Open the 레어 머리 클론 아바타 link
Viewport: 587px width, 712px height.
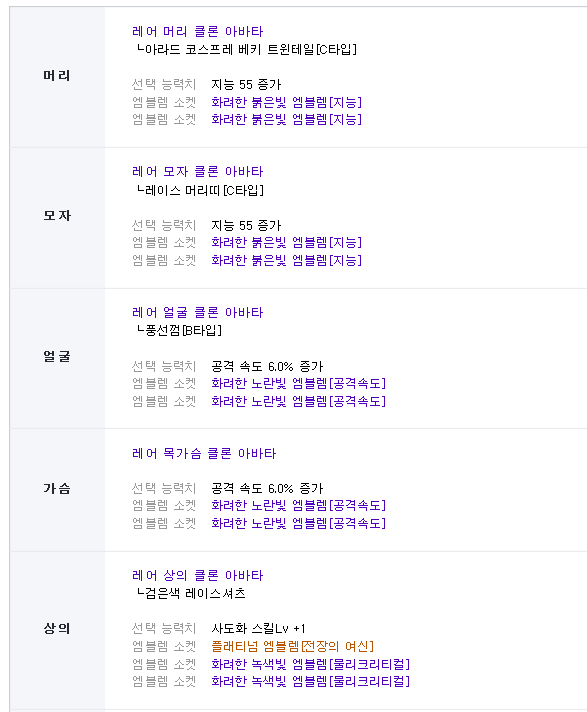pyautogui.click(x=197, y=31)
